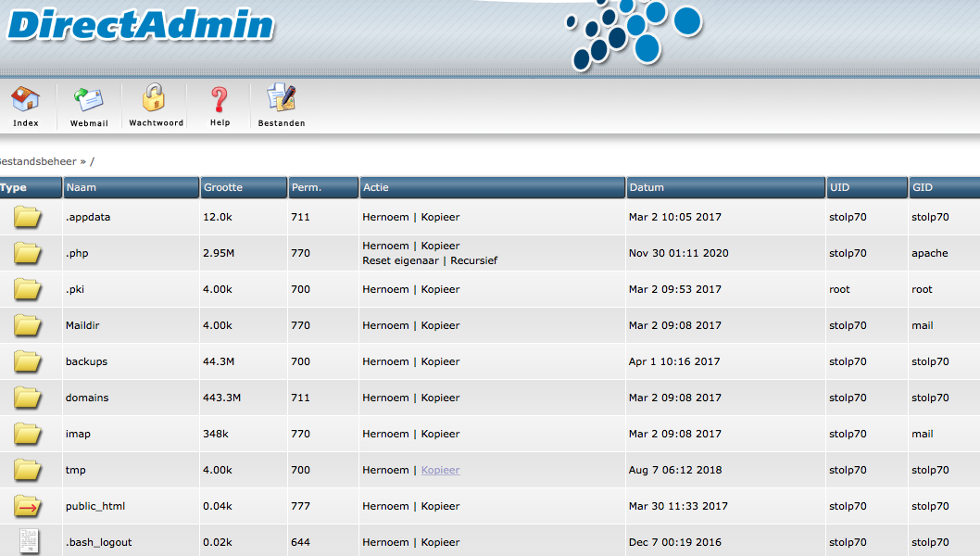Screen dimensions: 980x556
Task: Click Recursief for the .php folder
Action: pos(473,260)
